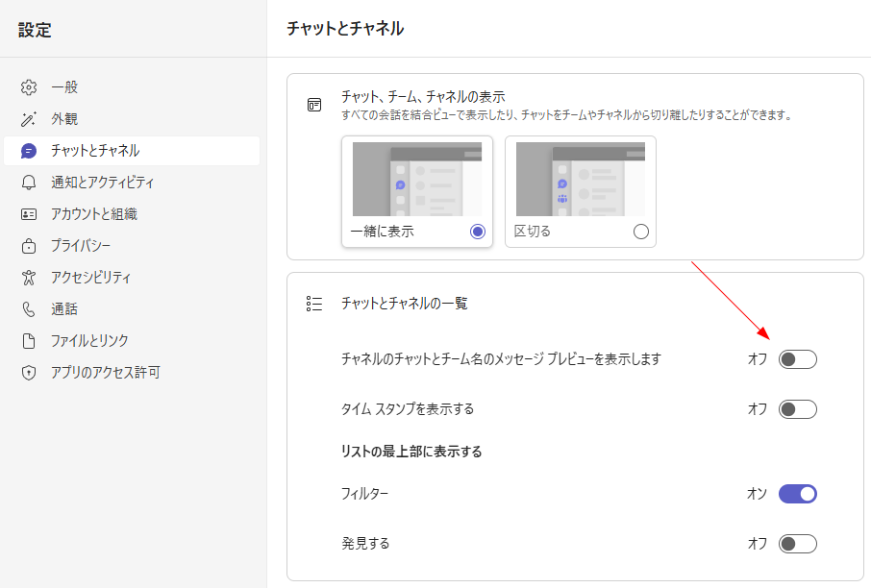Click the file icon beside ファイルとリンク
The width and height of the screenshot is (871, 588).
pyautogui.click(x=29, y=340)
